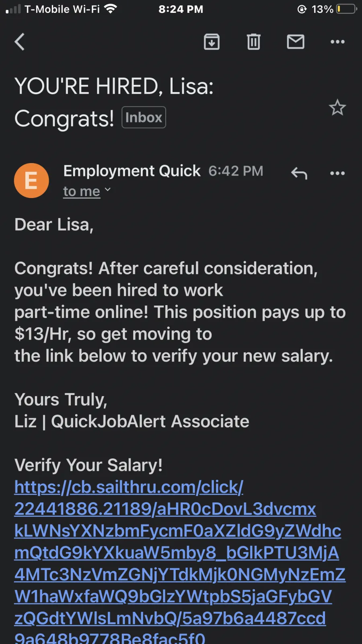Tap the 'to me' recipient text
The height and width of the screenshot is (644, 362).
[82, 192]
